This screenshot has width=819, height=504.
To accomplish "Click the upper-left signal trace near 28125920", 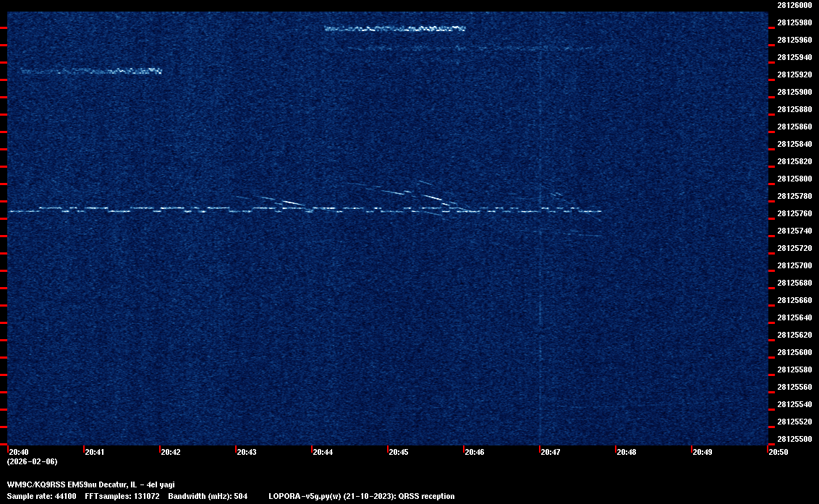I will click(90, 71).
